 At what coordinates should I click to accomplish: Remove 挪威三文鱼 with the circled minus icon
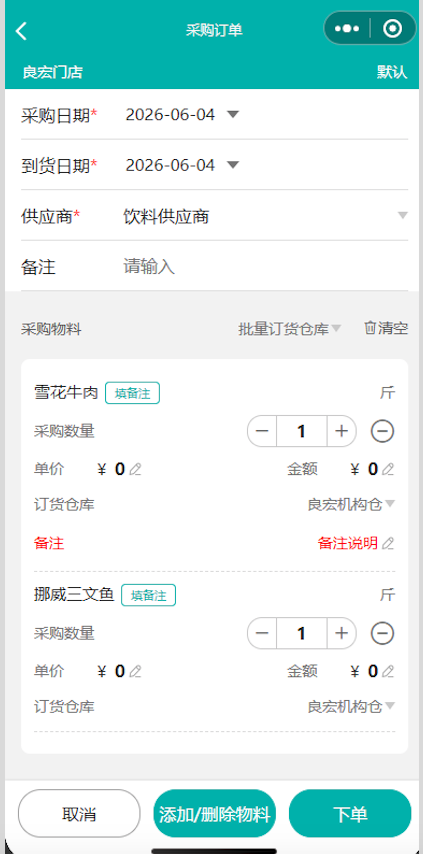tap(383, 633)
